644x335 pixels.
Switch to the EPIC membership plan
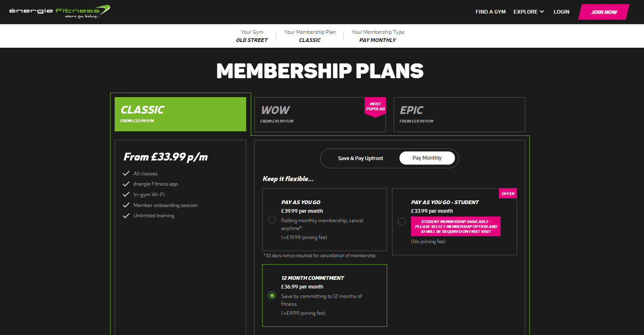(x=459, y=114)
